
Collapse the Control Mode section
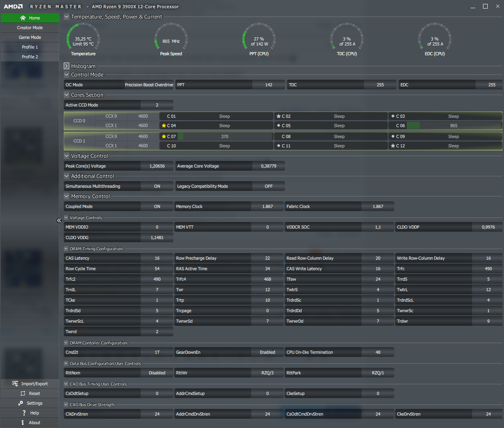point(66,75)
